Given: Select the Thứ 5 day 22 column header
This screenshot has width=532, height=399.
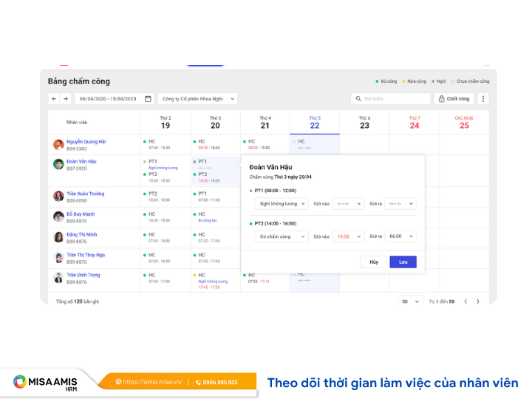Looking at the screenshot, I should 315,122.
